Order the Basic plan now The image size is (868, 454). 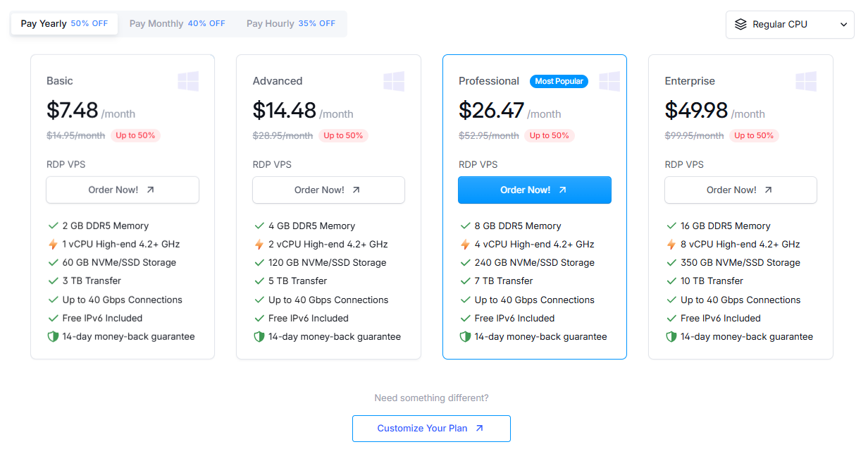(x=123, y=190)
